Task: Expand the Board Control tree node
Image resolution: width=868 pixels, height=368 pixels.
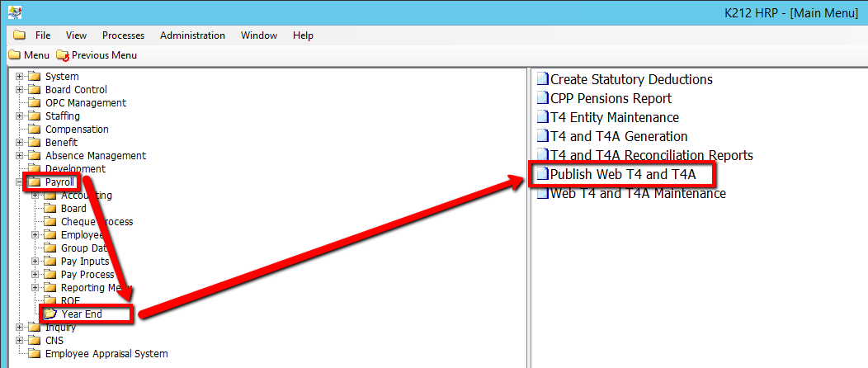Action: [20, 90]
